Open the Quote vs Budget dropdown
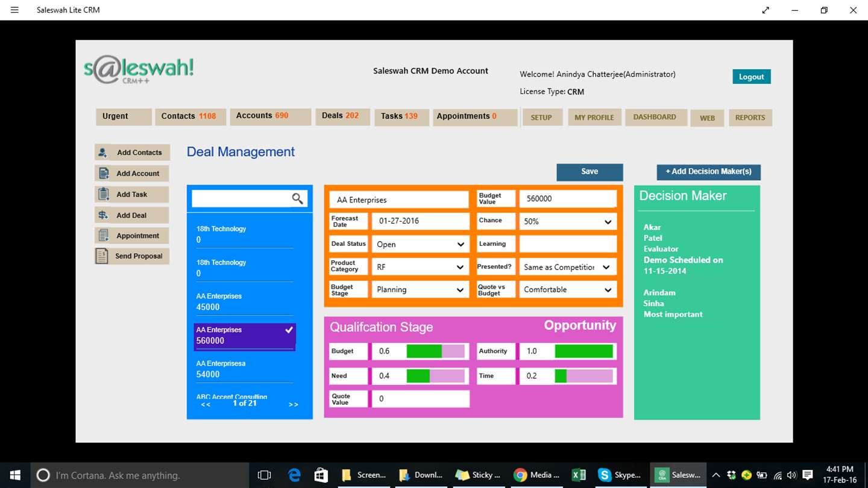This screenshot has height=488, width=868. pyautogui.click(x=568, y=290)
